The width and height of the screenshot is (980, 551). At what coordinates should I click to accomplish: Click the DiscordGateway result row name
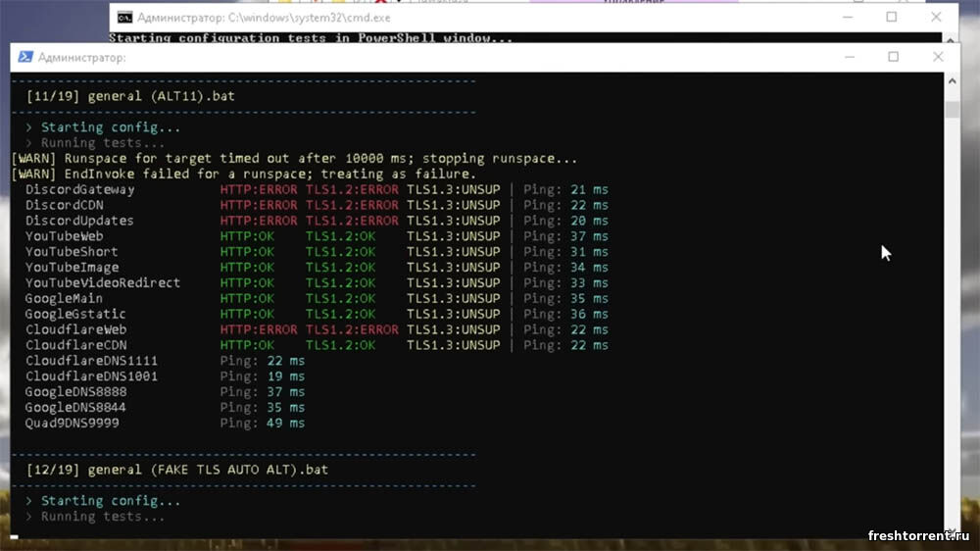click(x=80, y=189)
